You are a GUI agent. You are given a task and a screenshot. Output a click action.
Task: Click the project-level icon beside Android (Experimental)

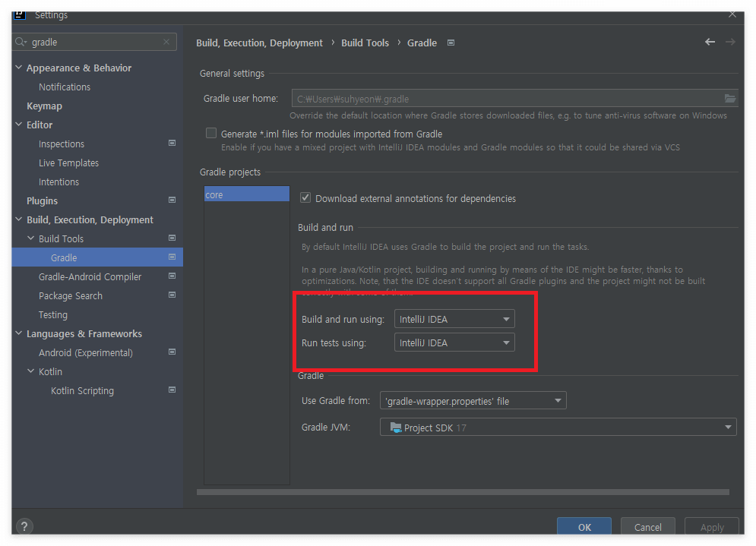(172, 352)
